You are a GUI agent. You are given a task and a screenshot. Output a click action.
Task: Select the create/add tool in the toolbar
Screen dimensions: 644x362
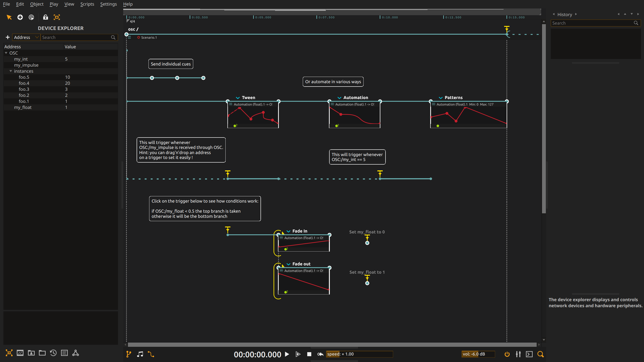[x=20, y=17]
